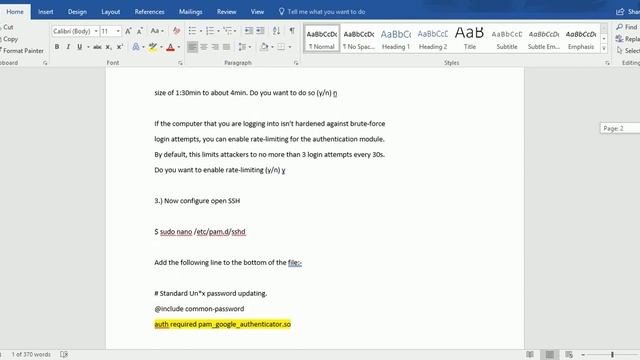Expand Borders dropdown arrow
This screenshot has width=640, height=360.
290,47
